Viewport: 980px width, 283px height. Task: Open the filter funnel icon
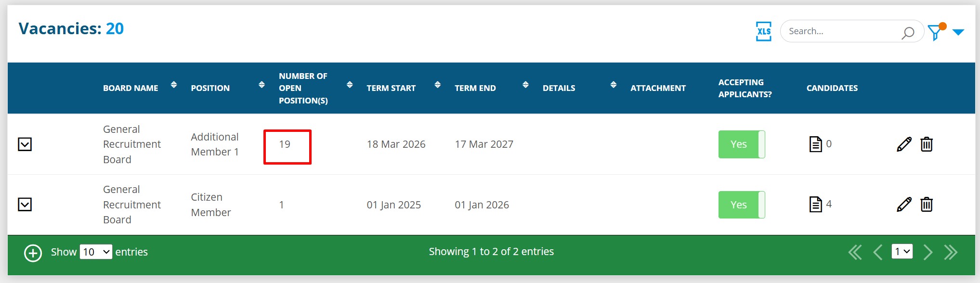(x=935, y=32)
